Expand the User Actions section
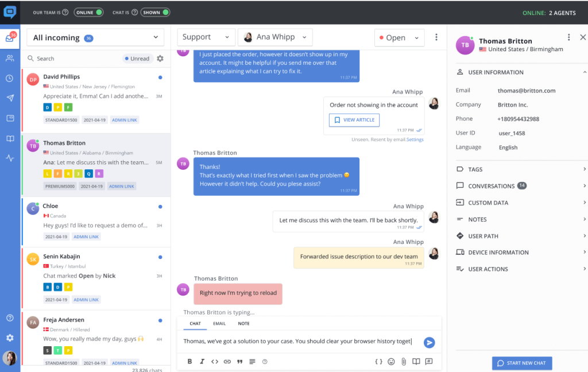 [521, 269]
